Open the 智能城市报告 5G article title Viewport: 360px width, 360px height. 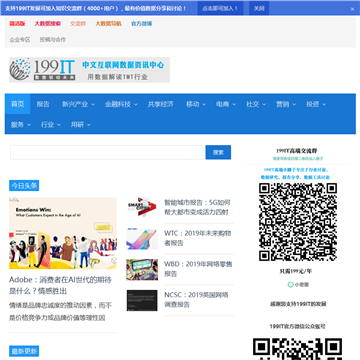[197, 207]
